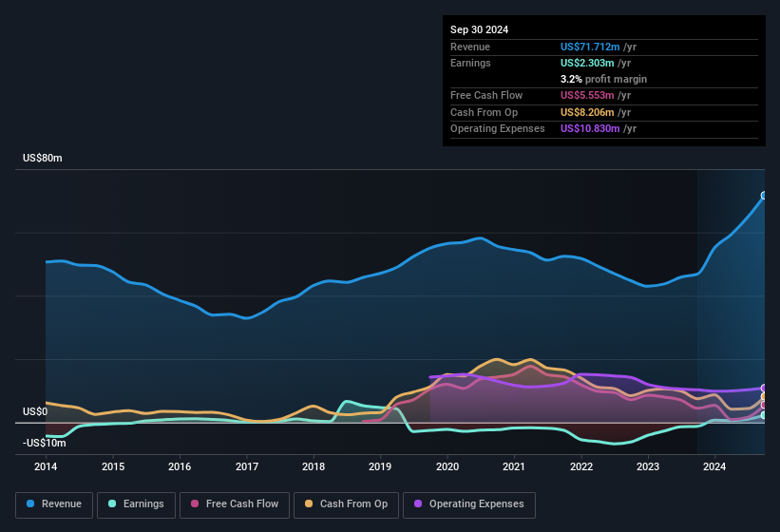Click the 2024 x-axis label
Image resolution: width=780 pixels, height=532 pixels.
pos(714,466)
